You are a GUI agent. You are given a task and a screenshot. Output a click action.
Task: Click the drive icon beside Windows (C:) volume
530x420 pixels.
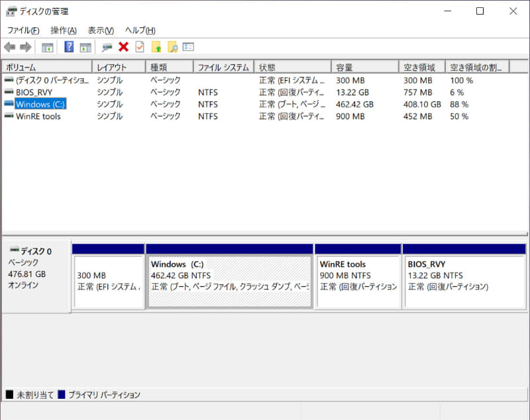[9, 104]
